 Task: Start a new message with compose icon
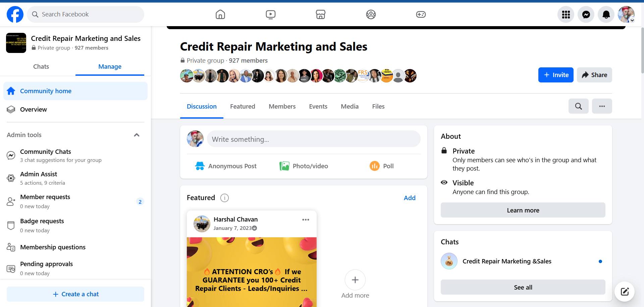(625, 292)
